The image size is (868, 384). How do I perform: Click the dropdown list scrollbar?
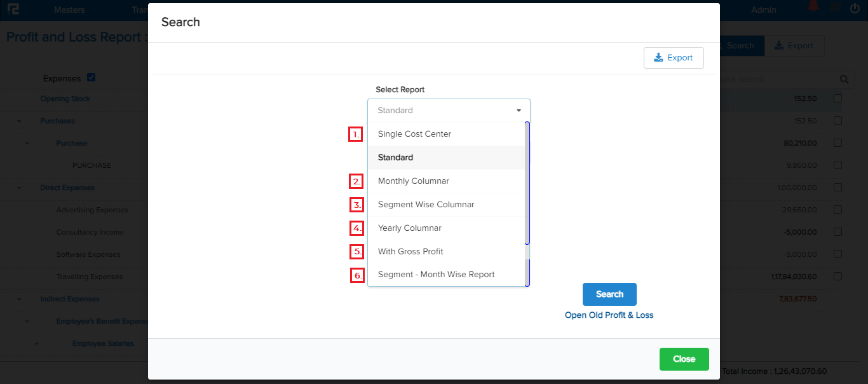pyautogui.click(x=527, y=191)
